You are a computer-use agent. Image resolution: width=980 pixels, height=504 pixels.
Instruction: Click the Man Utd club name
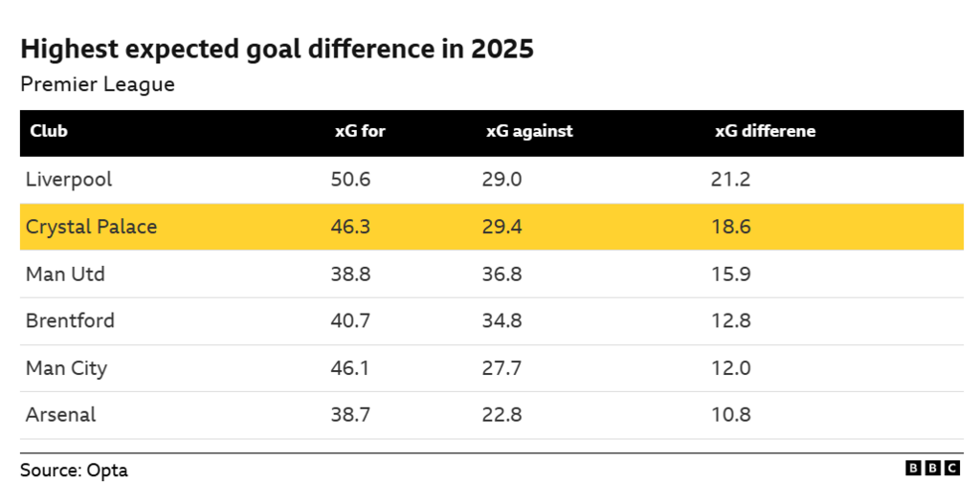65,274
